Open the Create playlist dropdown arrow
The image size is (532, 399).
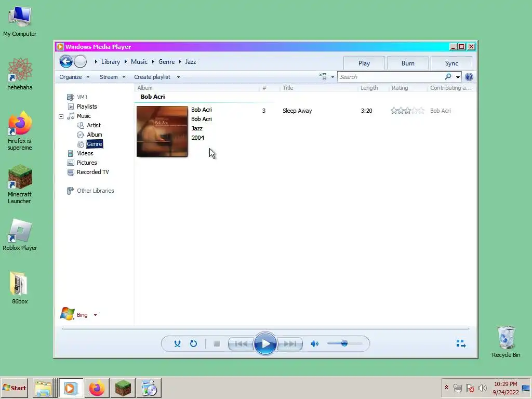pos(178,77)
